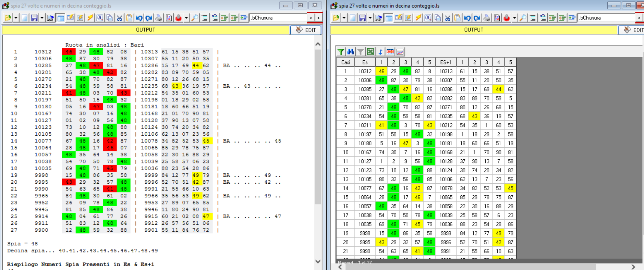Screen dimensions: 644x270
Task: Click the Redo arrow in left window
Action: point(148,18)
